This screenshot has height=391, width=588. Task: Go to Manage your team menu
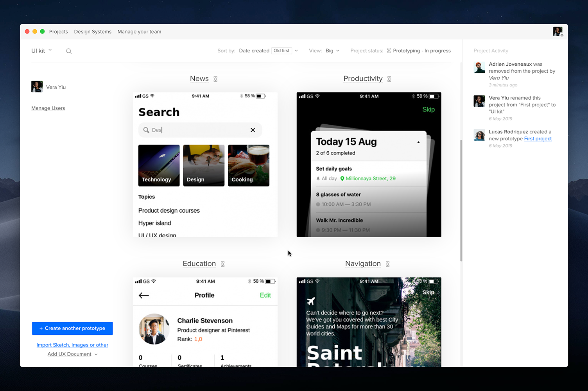pyautogui.click(x=139, y=32)
